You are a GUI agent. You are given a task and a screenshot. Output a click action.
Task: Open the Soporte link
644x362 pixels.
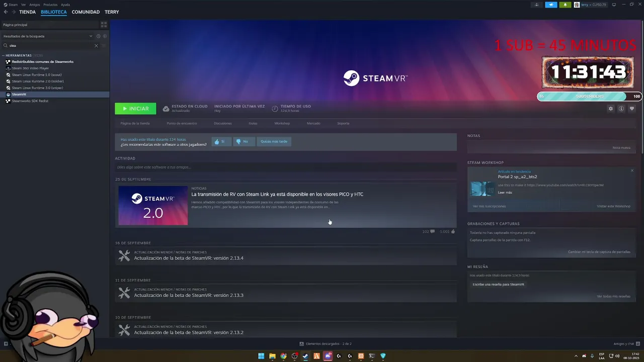(343, 123)
